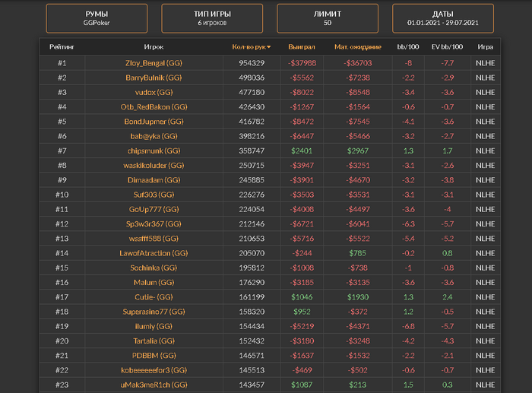Open the ДАТЫ date range filter

[442, 18]
